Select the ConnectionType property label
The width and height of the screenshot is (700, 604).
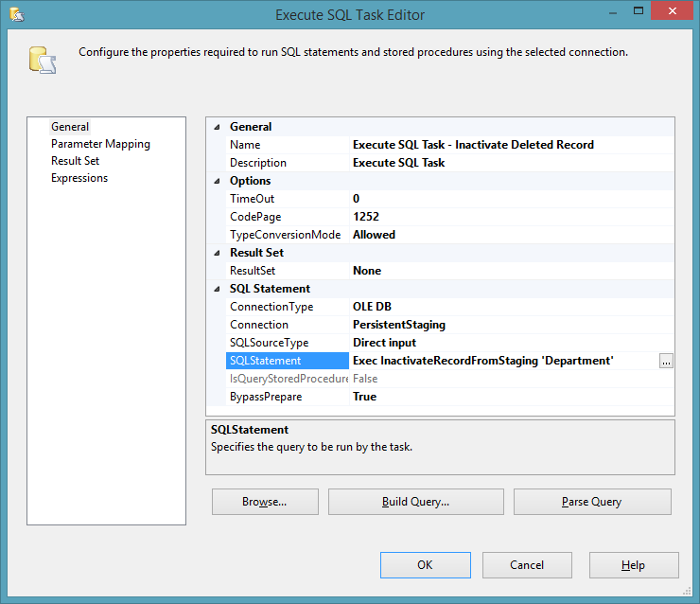tap(288, 307)
